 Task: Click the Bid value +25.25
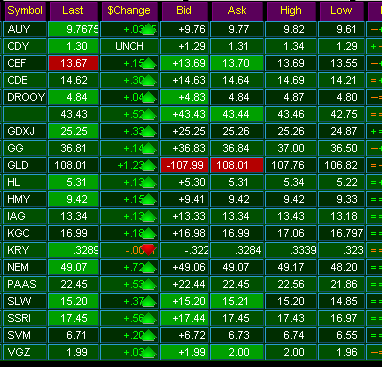(x=185, y=131)
